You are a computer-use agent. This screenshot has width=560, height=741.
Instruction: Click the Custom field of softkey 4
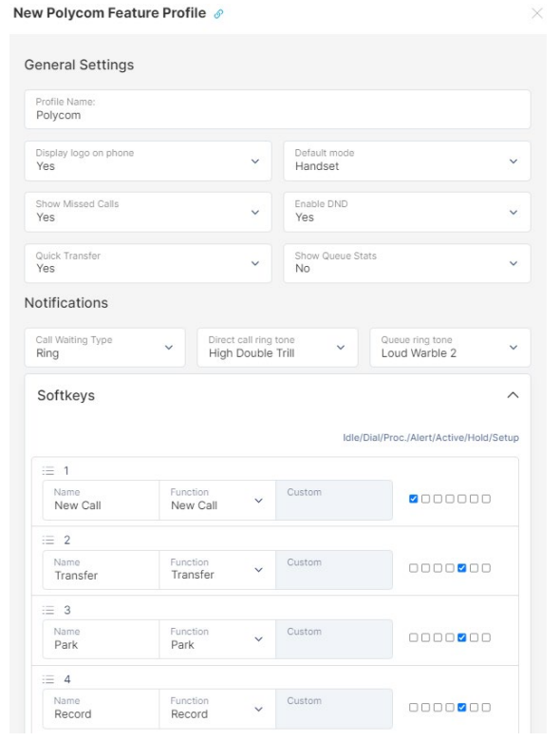[x=334, y=709]
